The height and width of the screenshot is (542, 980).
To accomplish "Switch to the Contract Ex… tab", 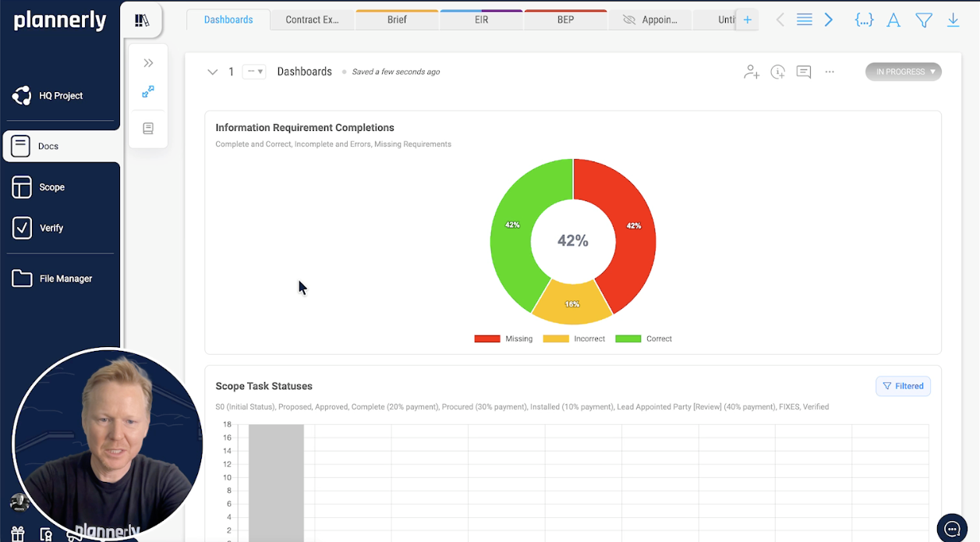I will tap(312, 19).
